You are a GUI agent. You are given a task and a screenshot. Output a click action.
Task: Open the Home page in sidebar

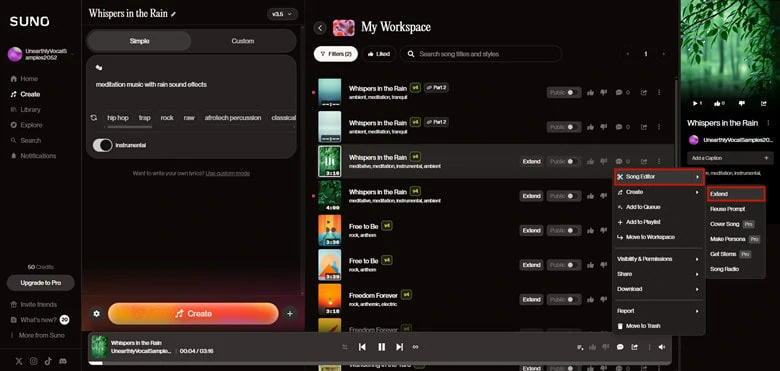point(24,79)
